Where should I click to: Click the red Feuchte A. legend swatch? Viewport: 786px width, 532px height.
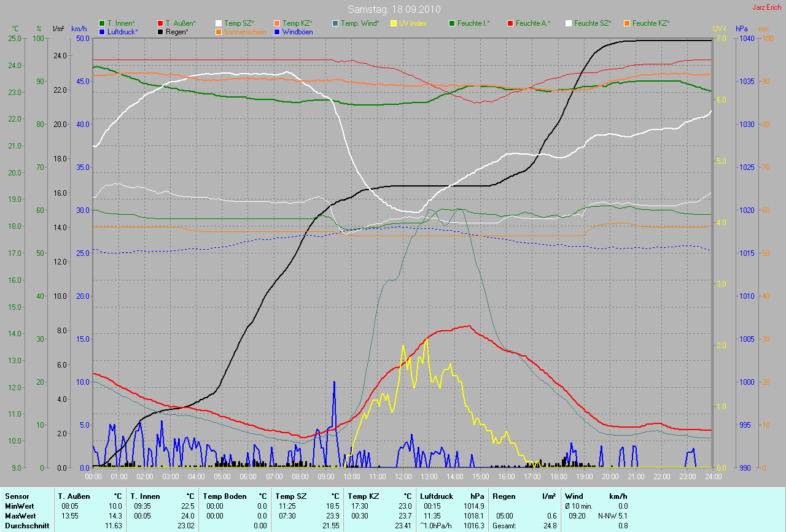(x=510, y=23)
